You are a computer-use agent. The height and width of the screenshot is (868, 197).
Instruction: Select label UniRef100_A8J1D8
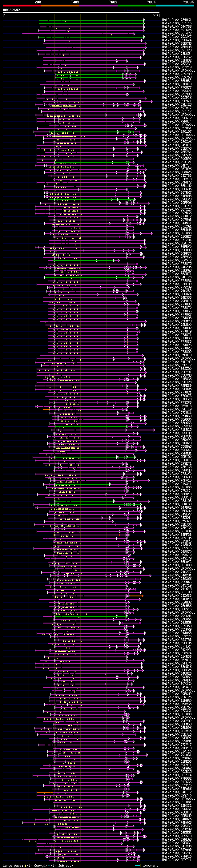[x=177, y=501]
